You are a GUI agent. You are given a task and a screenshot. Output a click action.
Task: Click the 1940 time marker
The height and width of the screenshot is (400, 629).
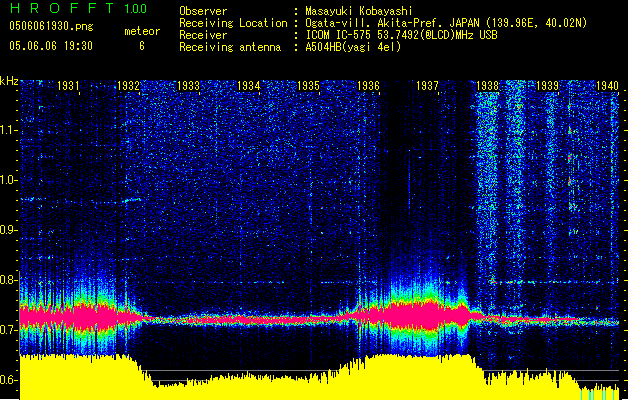coord(607,86)
